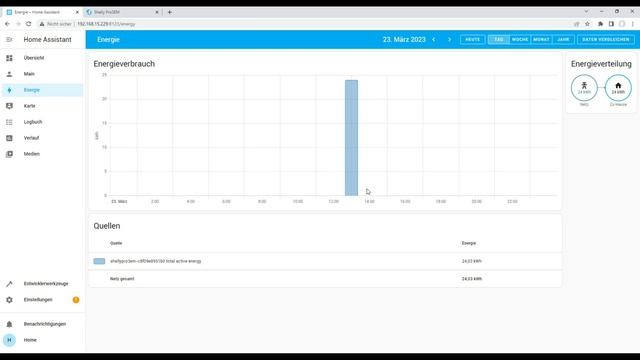
Task: Open Verlauf history chart icon
Action: pyautogui.click(x=9, y=138)
